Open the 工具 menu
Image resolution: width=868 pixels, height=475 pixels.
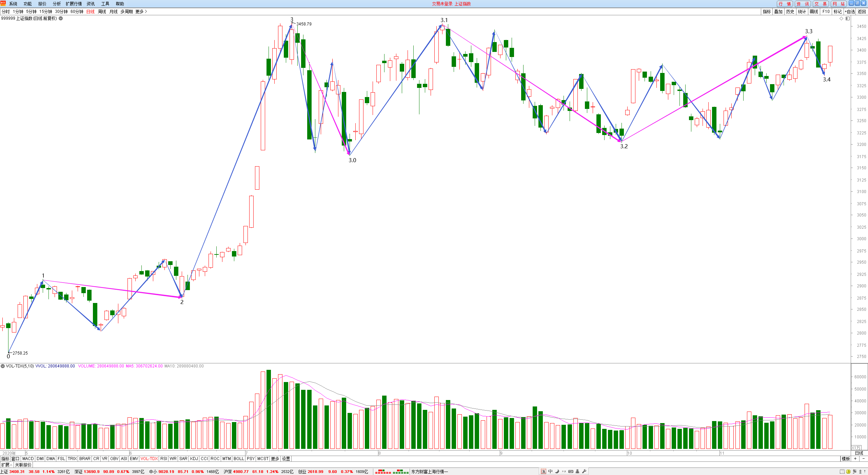[105, 4]
